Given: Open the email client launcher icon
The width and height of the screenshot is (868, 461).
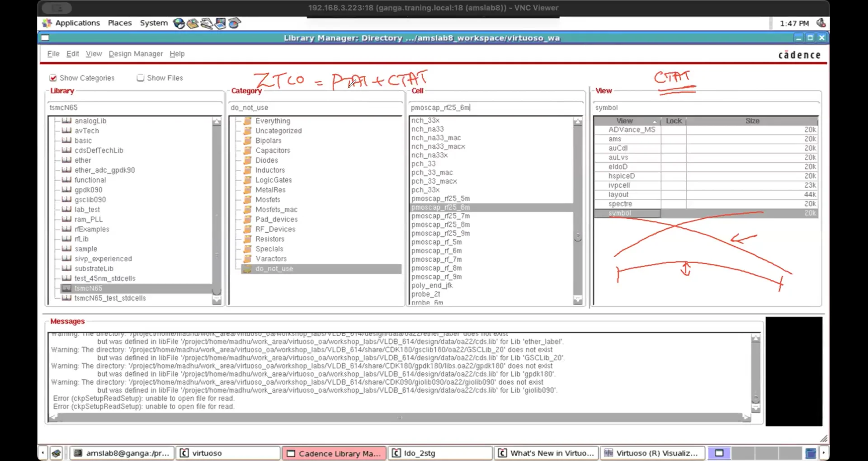Looking at the screenshot, I should pyautogui.click(x=193, y=23).
